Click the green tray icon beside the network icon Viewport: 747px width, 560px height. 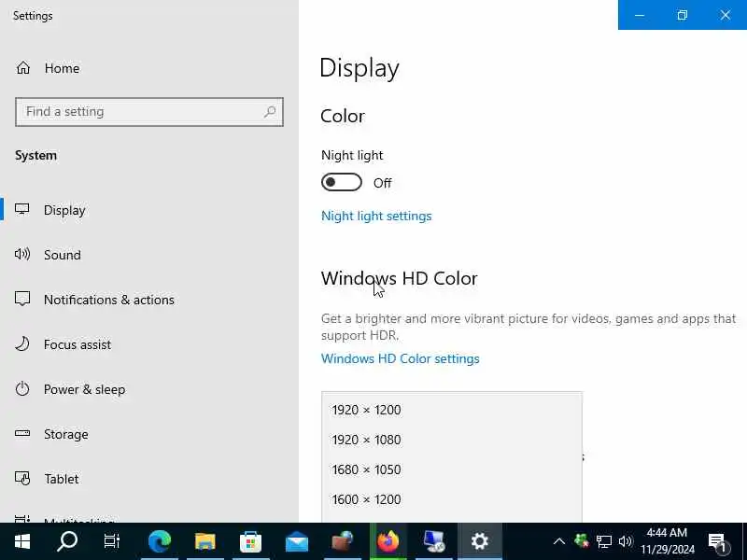click(x=582, y=541)
